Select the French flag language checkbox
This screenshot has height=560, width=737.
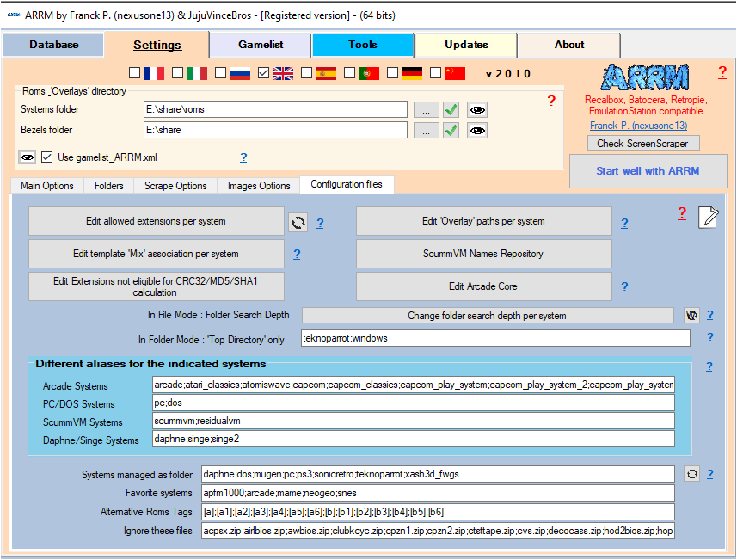135,74
